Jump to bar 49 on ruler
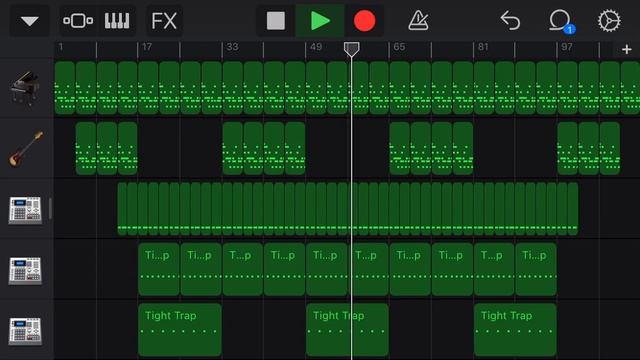 click(x=316, y=47)
